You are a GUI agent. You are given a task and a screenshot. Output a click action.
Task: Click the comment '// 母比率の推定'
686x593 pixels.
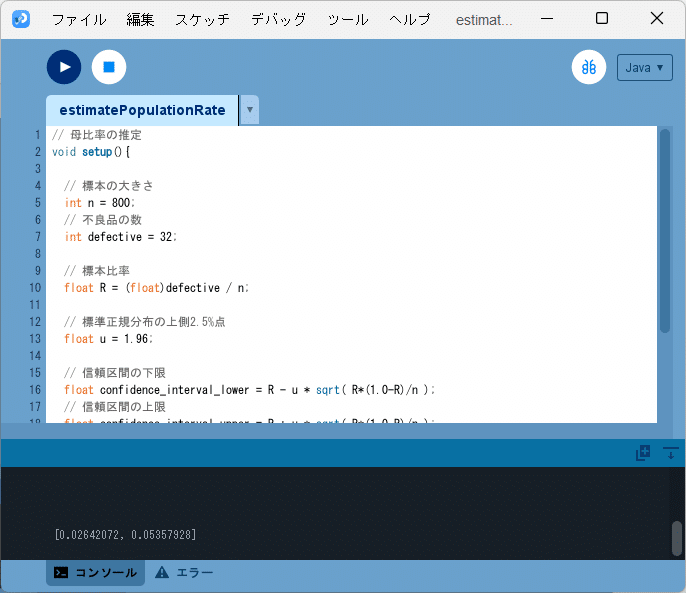[97, 135]
